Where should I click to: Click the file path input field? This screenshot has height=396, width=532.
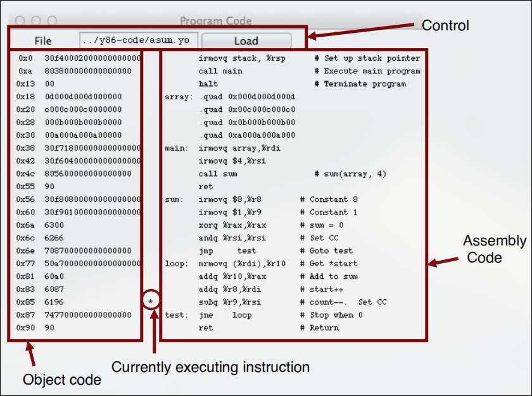coord(139,40)
